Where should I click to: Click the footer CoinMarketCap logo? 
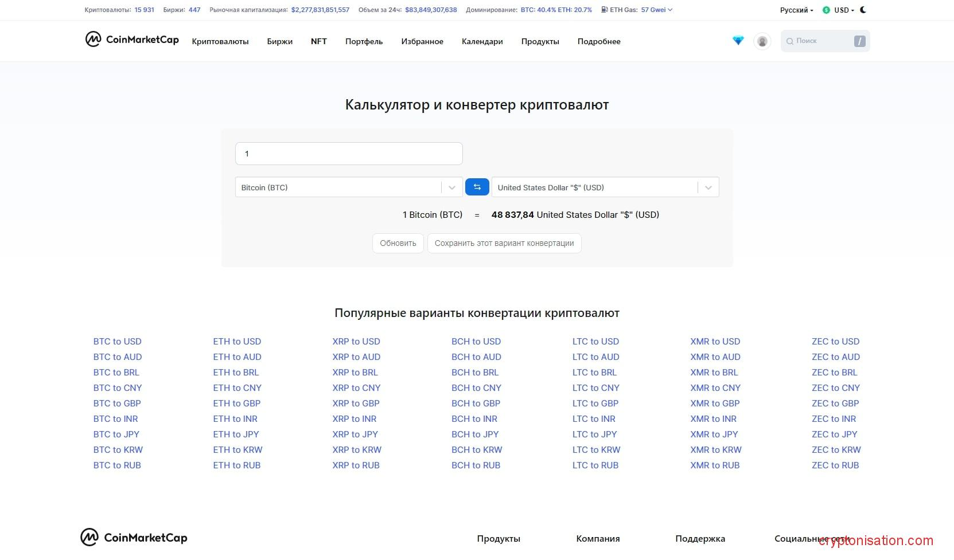coord(134,538)
